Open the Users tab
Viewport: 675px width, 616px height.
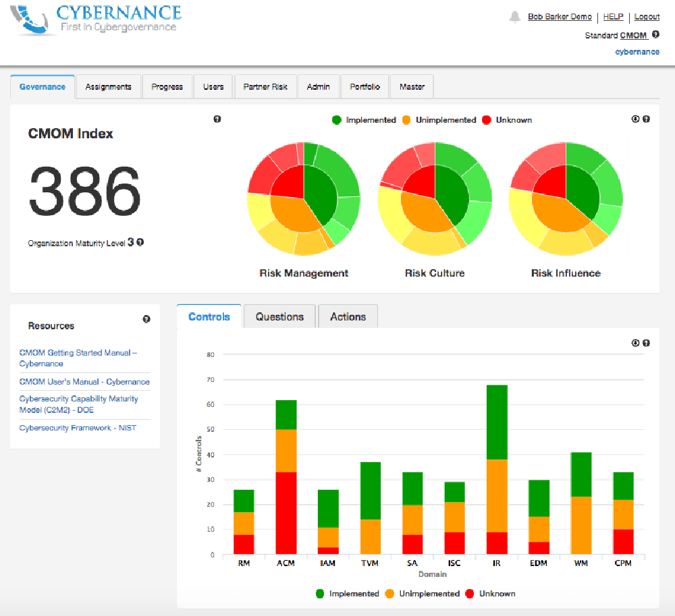point(213,87)
